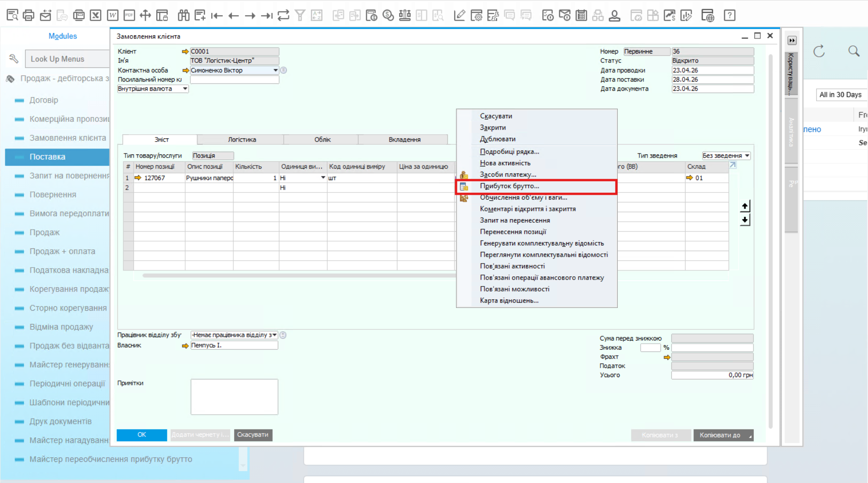Image resolution: width=868 pixels, height=483 pixels.
Task: Export document to PDF icon
Action: click(x=129, y=15)
